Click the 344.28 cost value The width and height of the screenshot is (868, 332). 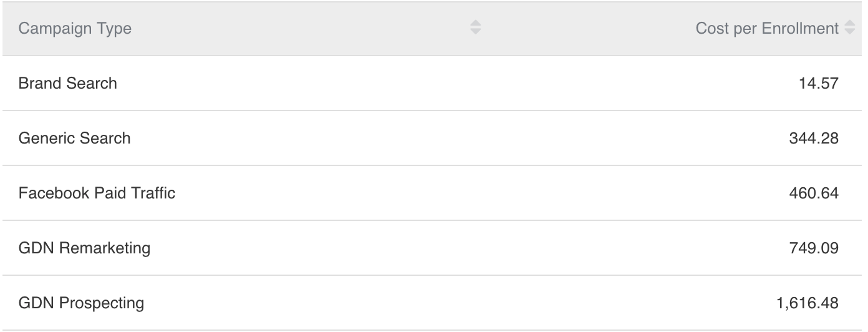814,138
